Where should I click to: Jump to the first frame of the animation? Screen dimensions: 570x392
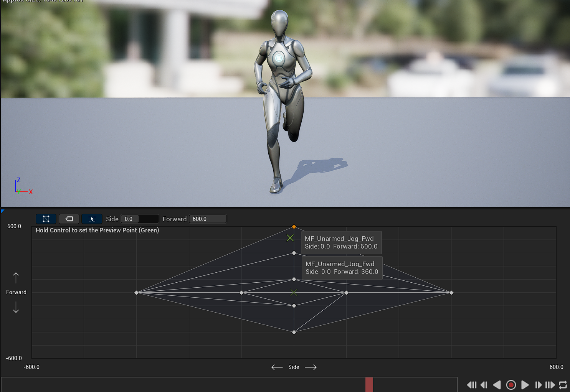click(472, 385)
